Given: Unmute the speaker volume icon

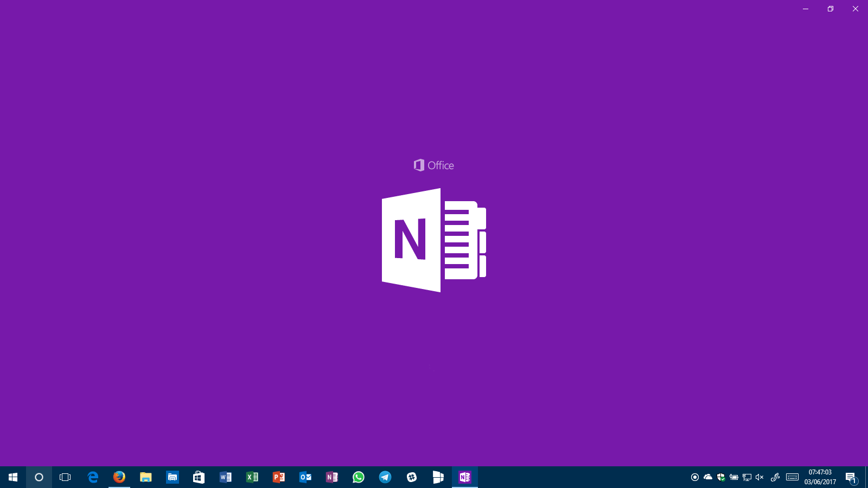Looking at the screenshot, I should [759, 477].
